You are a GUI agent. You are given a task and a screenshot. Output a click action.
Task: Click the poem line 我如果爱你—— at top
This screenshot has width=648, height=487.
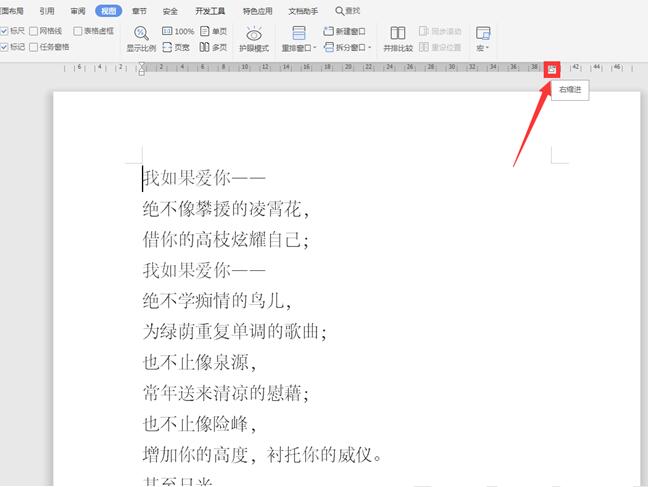tap(204, 179)
